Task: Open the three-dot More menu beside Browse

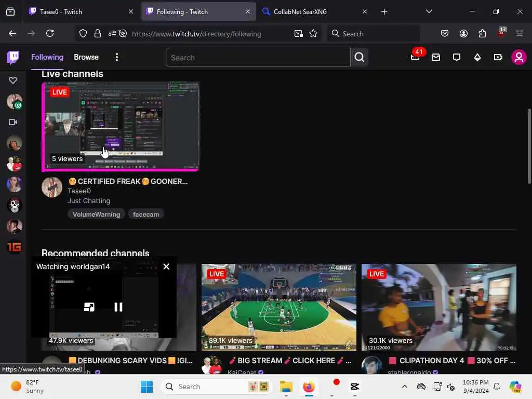Action: pyautogui.click(x=117, y=57)
